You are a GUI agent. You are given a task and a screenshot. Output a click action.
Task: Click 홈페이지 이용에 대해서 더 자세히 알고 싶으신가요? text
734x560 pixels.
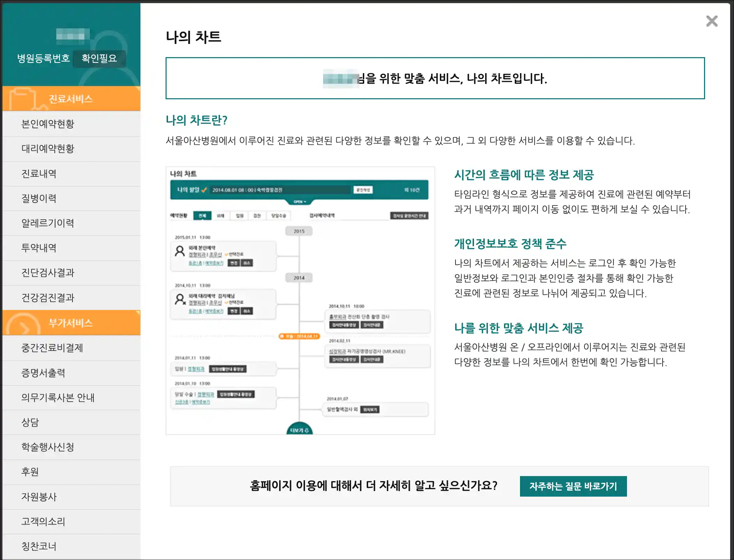[x=374, y=486]
